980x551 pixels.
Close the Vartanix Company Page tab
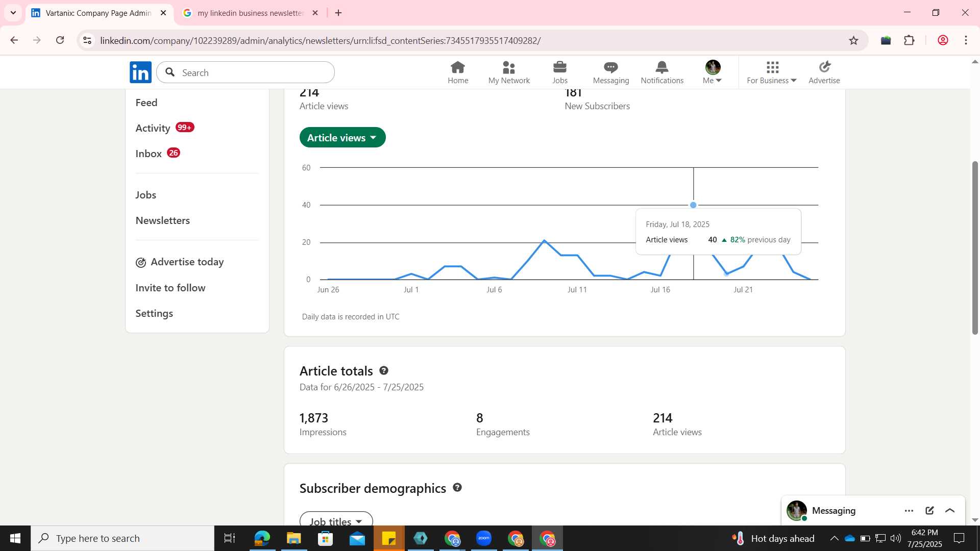click(x=163, y=13)
